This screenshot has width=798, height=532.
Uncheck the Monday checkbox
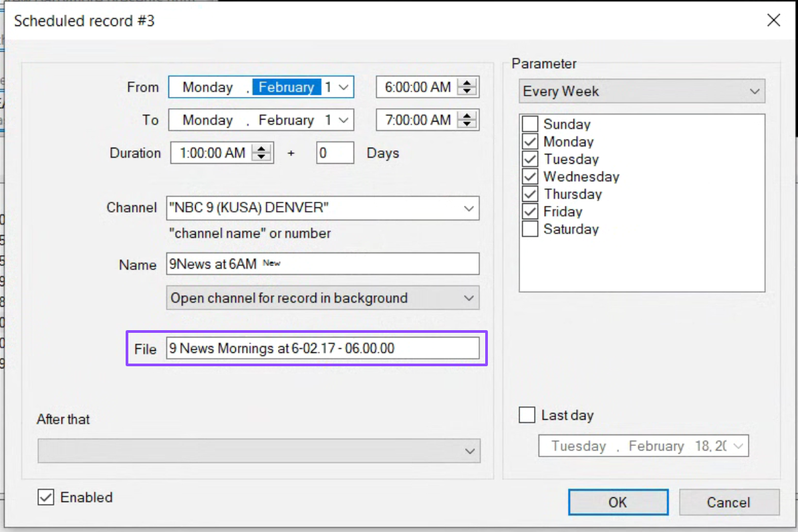(x=530, y=142)
